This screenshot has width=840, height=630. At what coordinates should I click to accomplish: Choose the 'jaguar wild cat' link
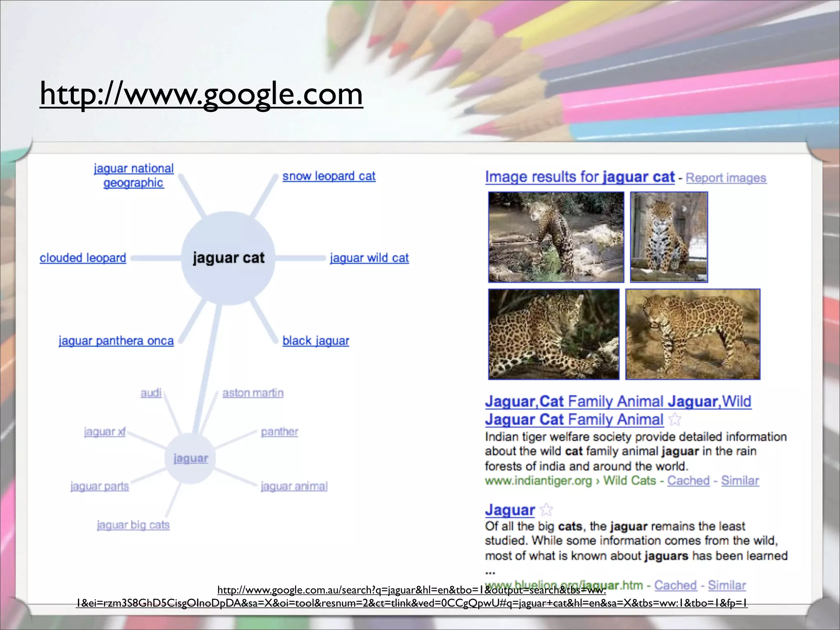coord(370,258)
